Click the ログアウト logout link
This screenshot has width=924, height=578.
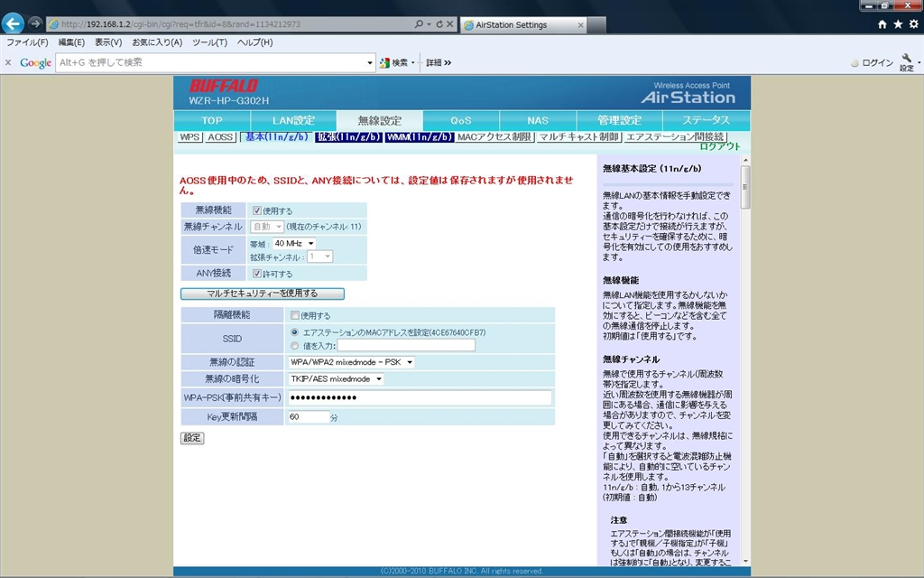click(719, 147)
